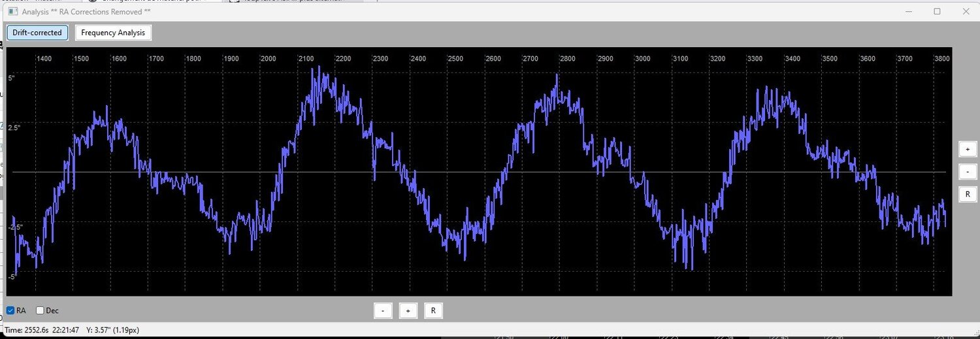Increase vertical scale with right-side plus button
Viewport: 980px width, 339px height.
click(x=968, y=149)
